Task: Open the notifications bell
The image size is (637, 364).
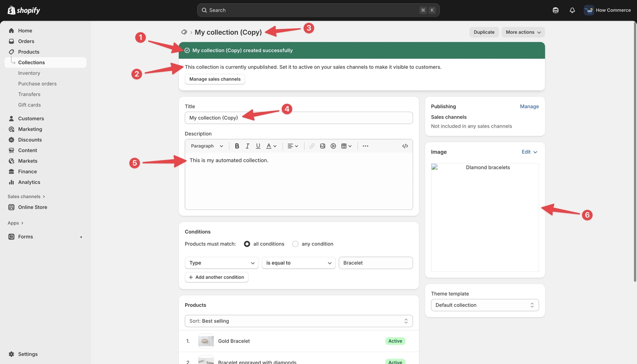Action: point(572,10)
